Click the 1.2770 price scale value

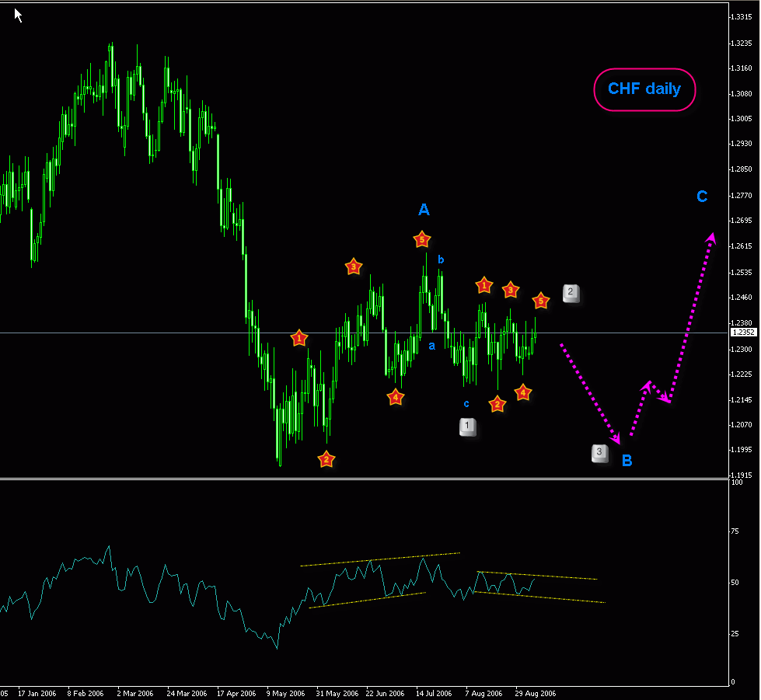coord(742,196)
